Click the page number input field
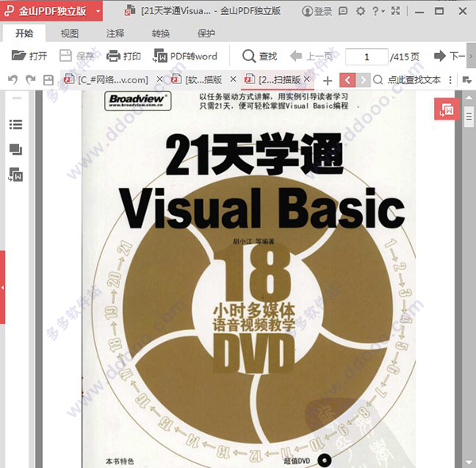Viewport: 476px width, 468px height. [x=367, y=57]
